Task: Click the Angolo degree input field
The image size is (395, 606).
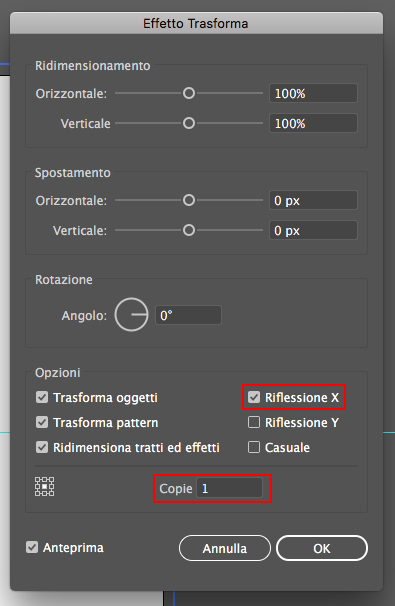Action: click(188, 315)
